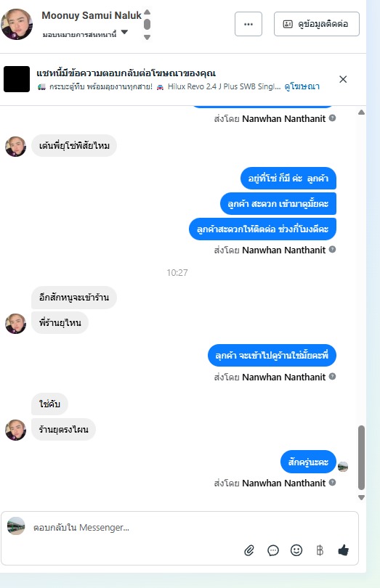The image size is (380, 588).
Task: Click the Baht payment request icon
Action: (320, 550)
